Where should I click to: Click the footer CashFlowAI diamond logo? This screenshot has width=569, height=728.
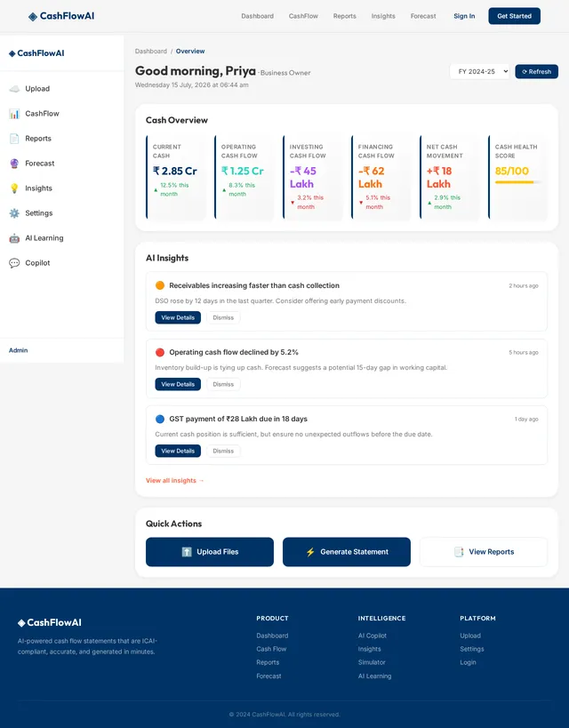tap(21, 623)
